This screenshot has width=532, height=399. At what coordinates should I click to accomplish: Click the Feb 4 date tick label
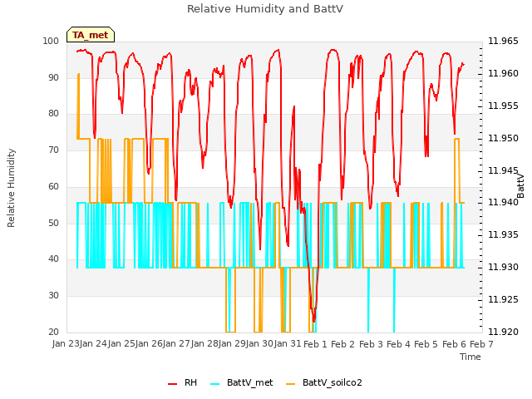(x=398, y=344)
